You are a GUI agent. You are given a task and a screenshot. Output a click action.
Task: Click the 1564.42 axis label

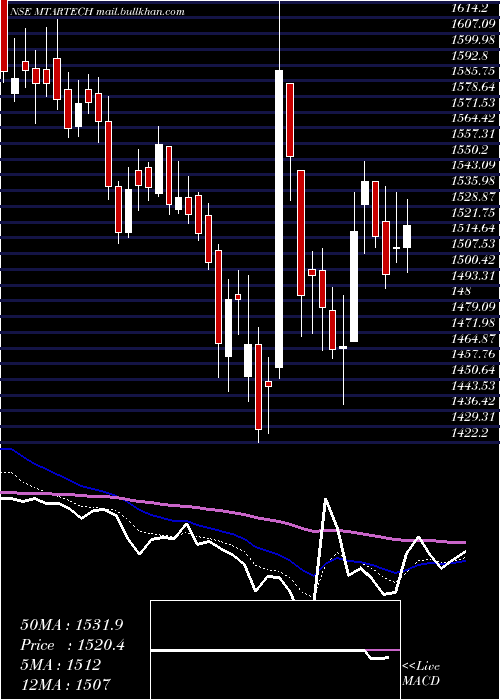[473, 119]
